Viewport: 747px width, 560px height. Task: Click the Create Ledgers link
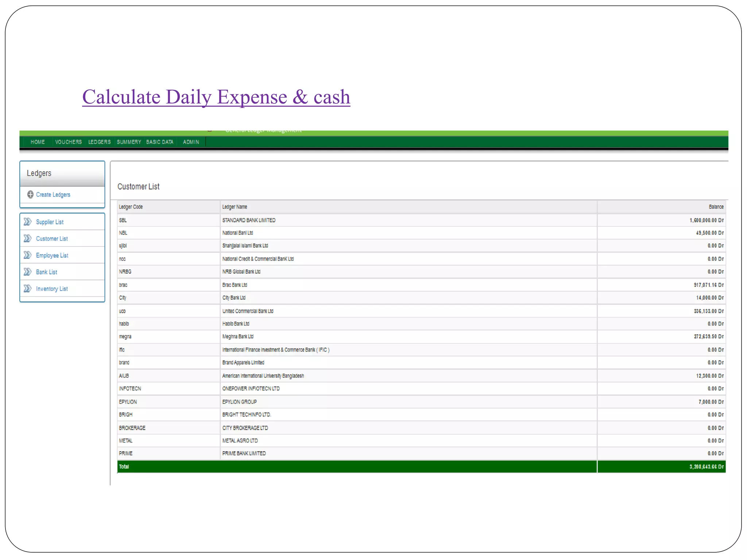click(53, 195)
